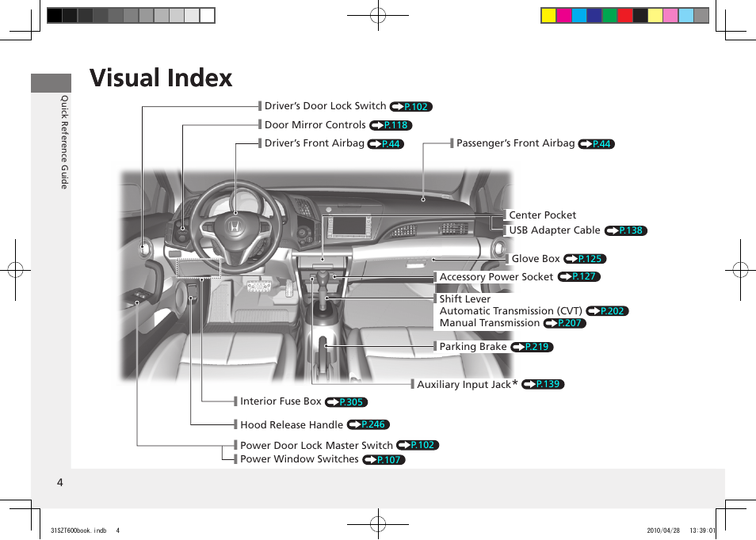Select the "USB Adapter Cable" label

555,230
